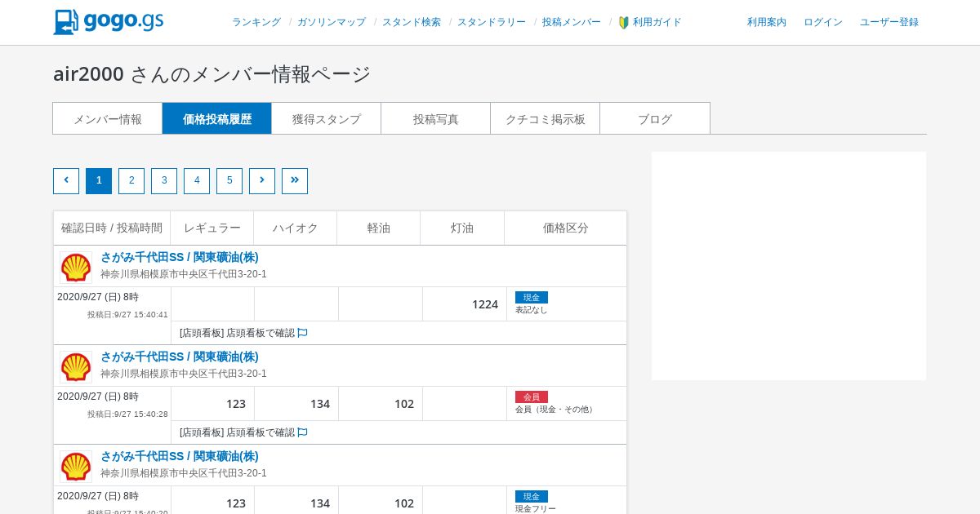The image size is (980, 514).
Task: Click the blue 現金 badge above 現金フリー
Action: (532, 496)
